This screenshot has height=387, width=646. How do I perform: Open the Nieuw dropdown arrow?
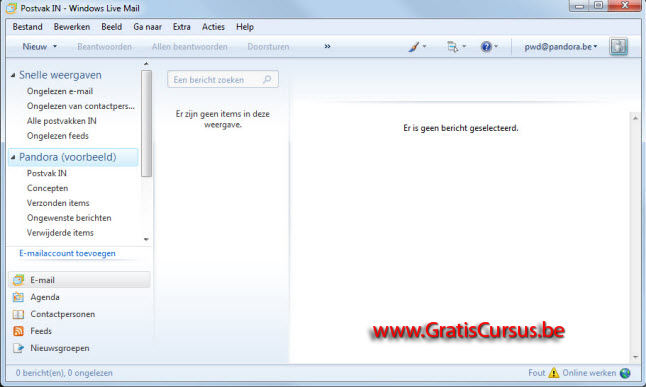(x=55, y=47)
